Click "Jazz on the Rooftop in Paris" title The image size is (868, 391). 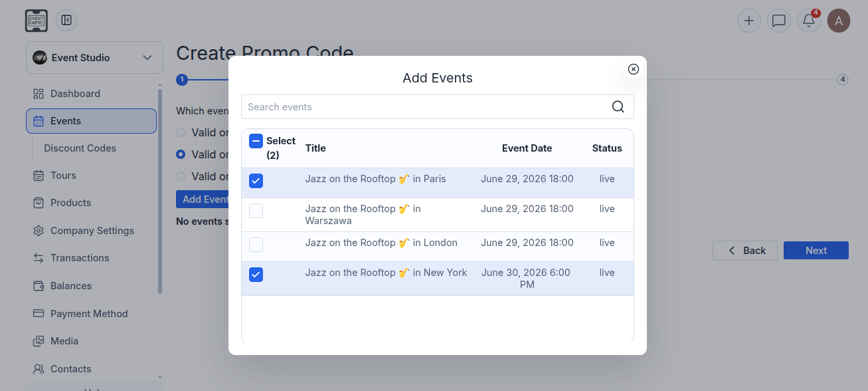tap(376, 179)
